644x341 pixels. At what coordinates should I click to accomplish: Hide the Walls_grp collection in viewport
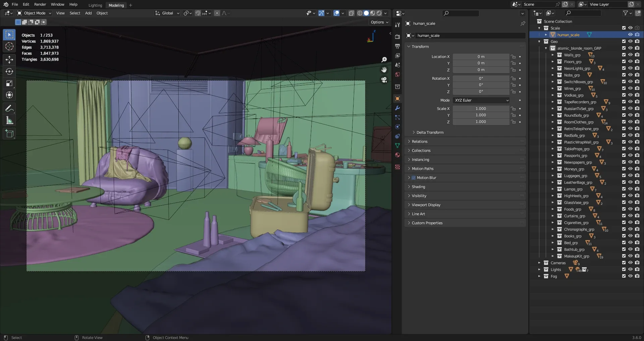630,55
